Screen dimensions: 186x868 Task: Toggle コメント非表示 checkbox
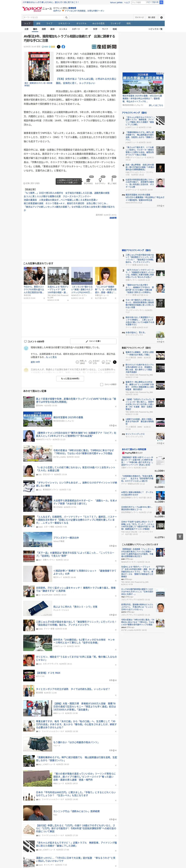click(102, 385)
